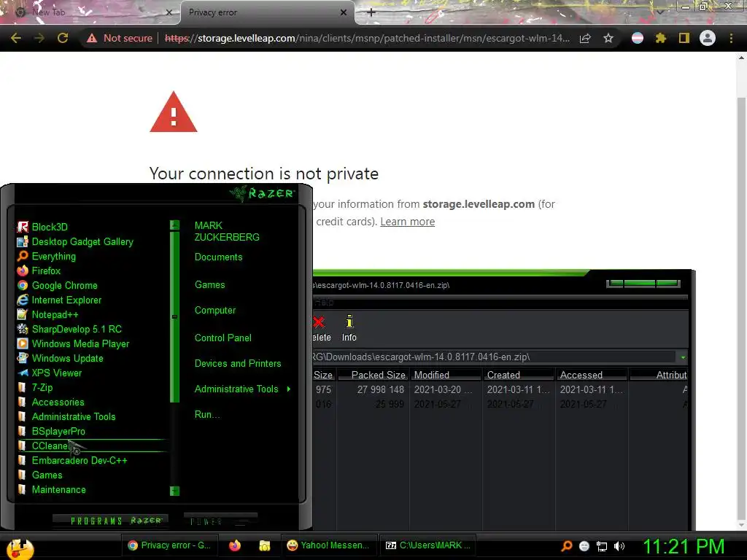Reload the page in Chrome
747x560 pixels.
coord(63,38)
